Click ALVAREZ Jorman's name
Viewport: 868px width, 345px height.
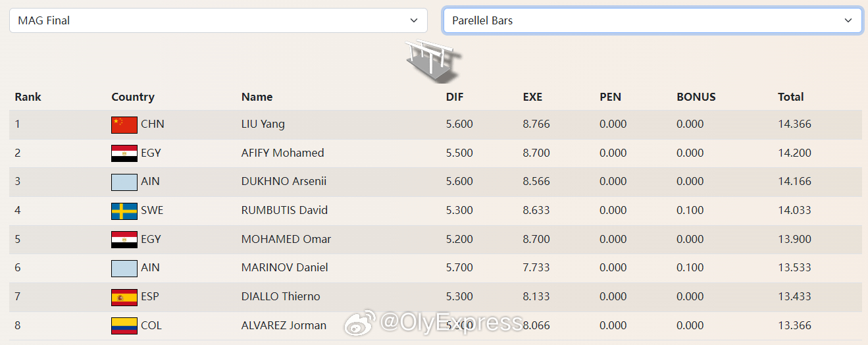[x=284, y=325]
